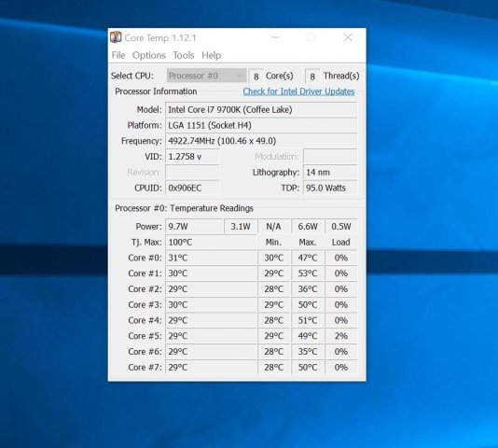Image resolution: width=498 pixels, height=448 pixels.
Task: Click Core #6 max temperature 35°C
Action: (x=308, y=352)
